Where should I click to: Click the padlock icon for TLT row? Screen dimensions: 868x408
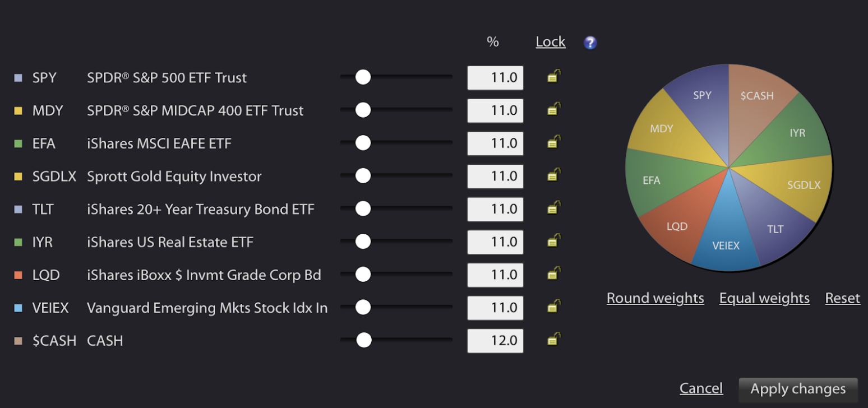(x=554, y=208)
